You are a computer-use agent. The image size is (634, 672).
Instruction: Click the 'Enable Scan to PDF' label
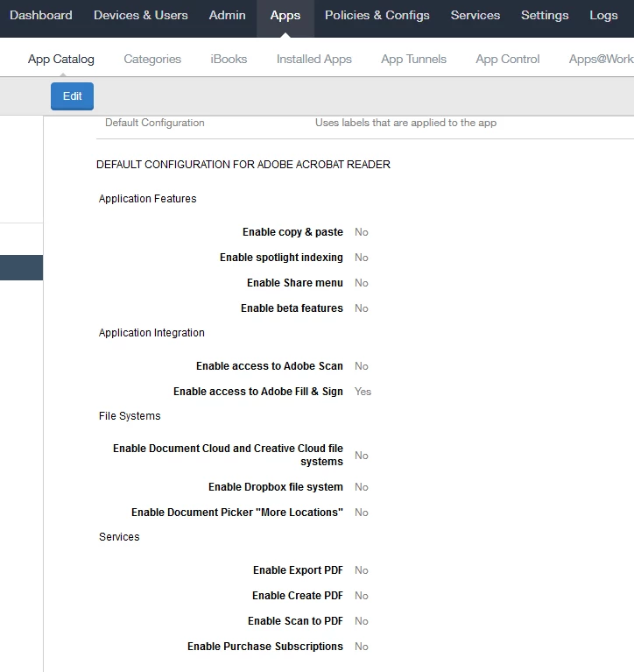pos(295,621)
